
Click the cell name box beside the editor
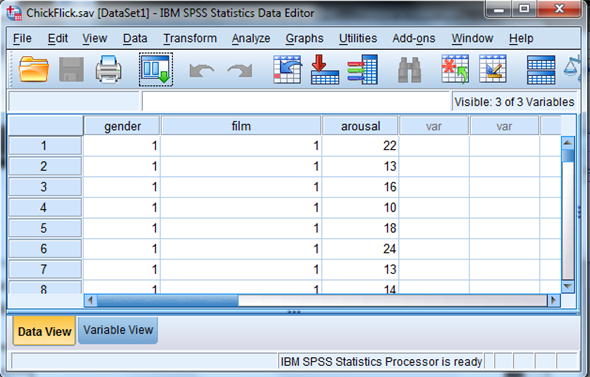click(74, 102)
